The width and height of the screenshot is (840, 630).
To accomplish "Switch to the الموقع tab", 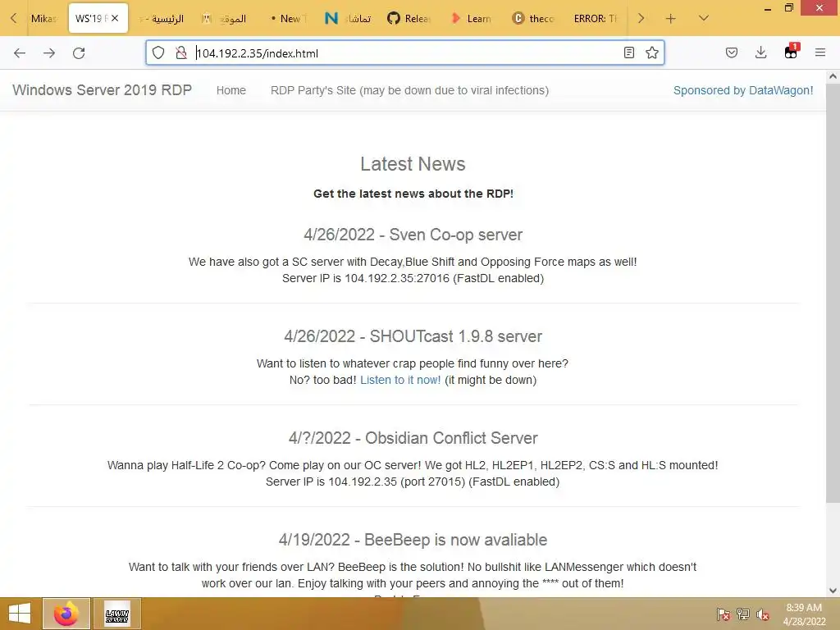I will pos(224,18).
